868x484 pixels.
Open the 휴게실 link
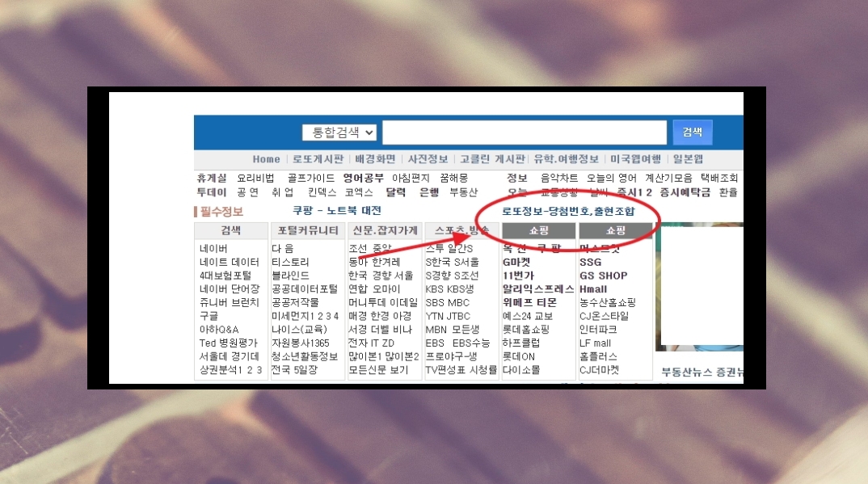[x=212, y=178]
